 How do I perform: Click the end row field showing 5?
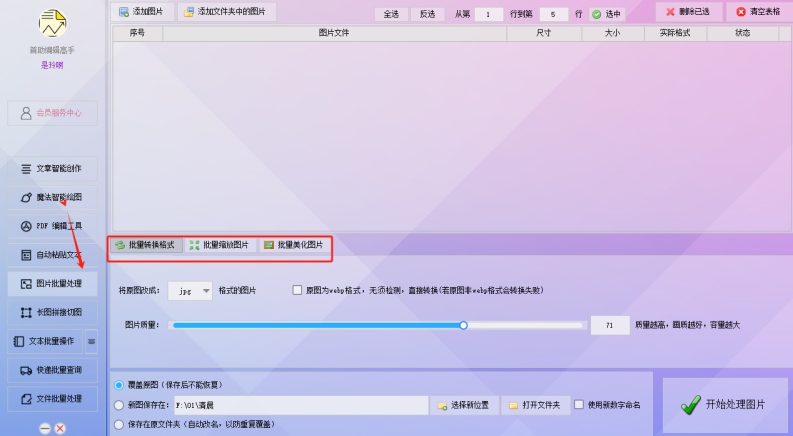pos(554,14)
